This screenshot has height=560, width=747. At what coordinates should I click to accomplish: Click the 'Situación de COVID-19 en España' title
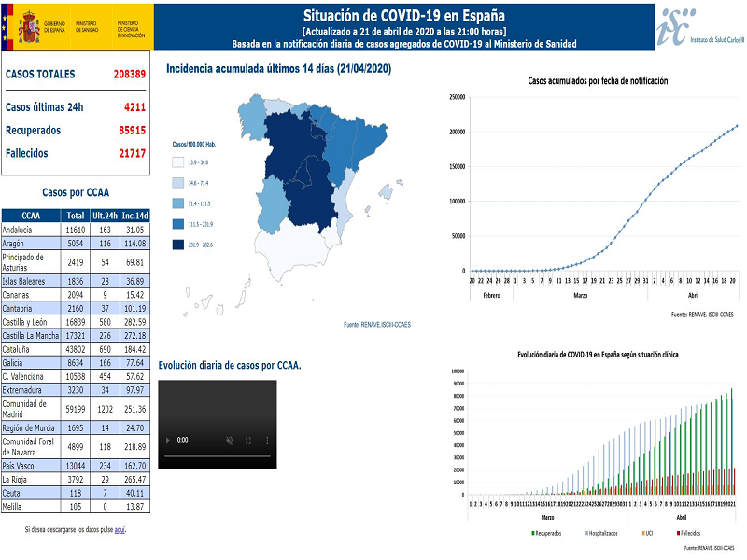point(404,16)
